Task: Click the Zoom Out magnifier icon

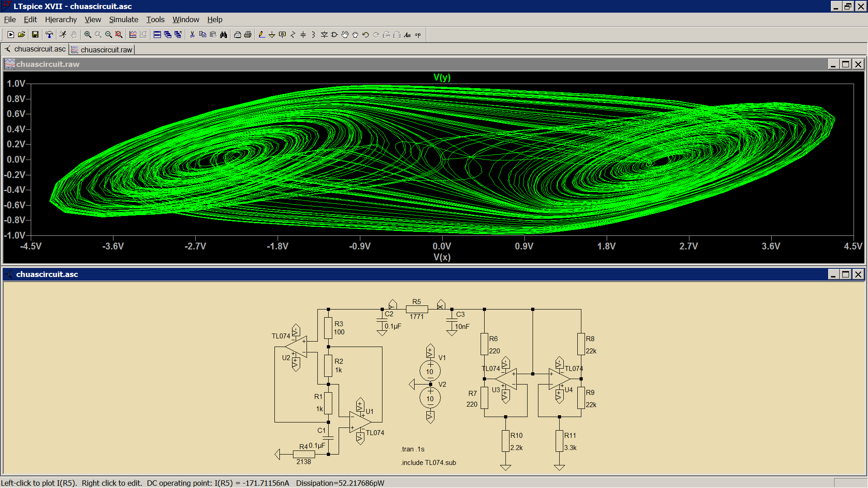Action: [108, 34]
